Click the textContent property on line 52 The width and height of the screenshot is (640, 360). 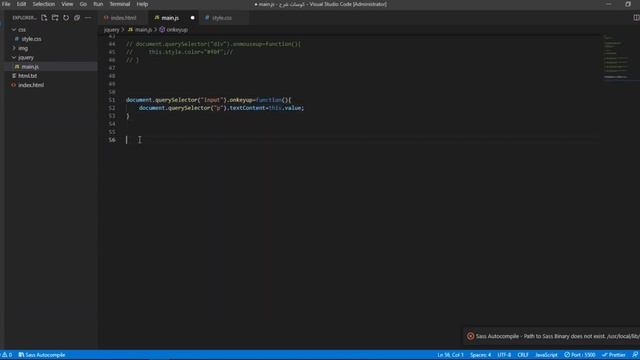(247, 108)
